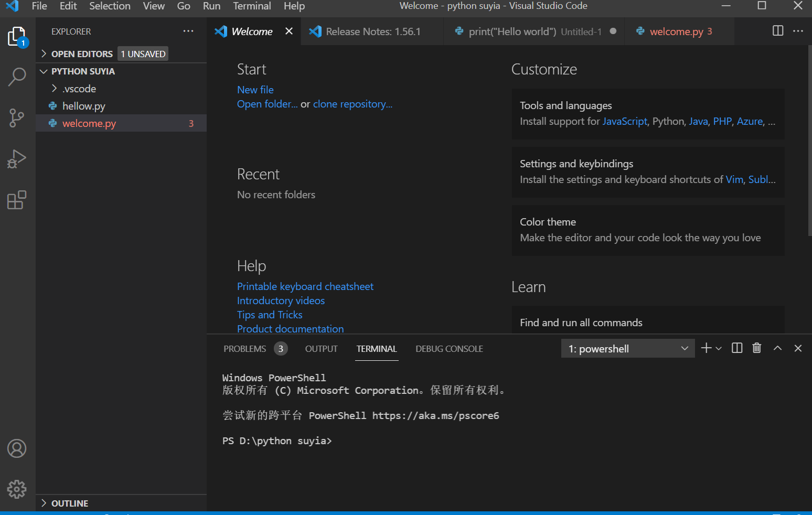Switch to the Untitled-1 editor tab
The width and height of the screenshot is (812, 515).
(x=534, y=31)
